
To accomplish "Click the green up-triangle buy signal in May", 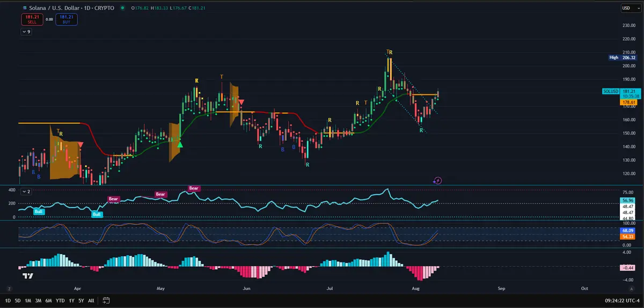I will pyautogui.click(x=180, y=144).
